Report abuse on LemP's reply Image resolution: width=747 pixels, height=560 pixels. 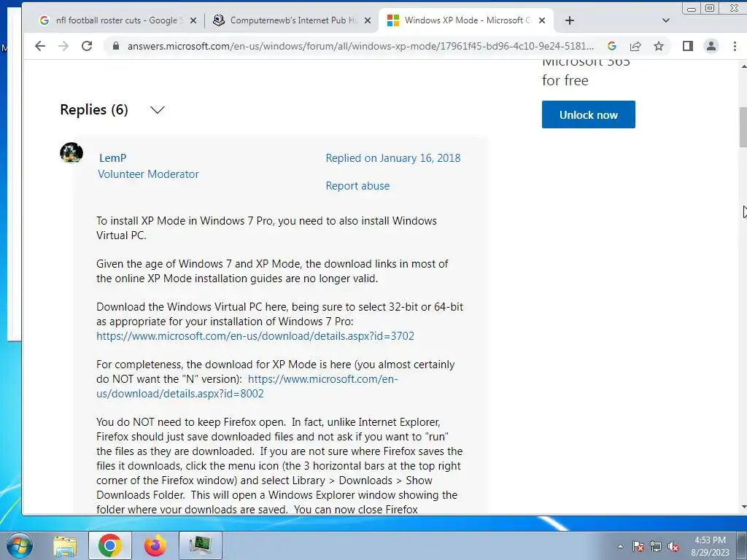click(357, 186)
